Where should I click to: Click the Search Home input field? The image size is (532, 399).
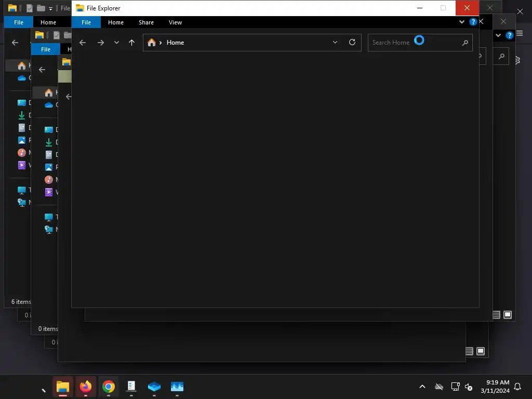pos(420,43)
